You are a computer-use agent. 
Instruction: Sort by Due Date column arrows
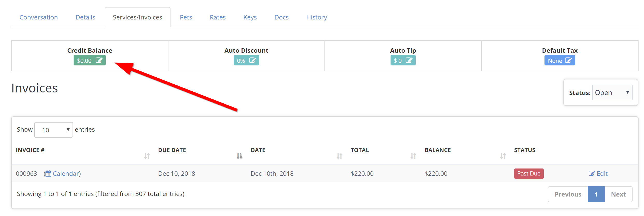[239, 156]
